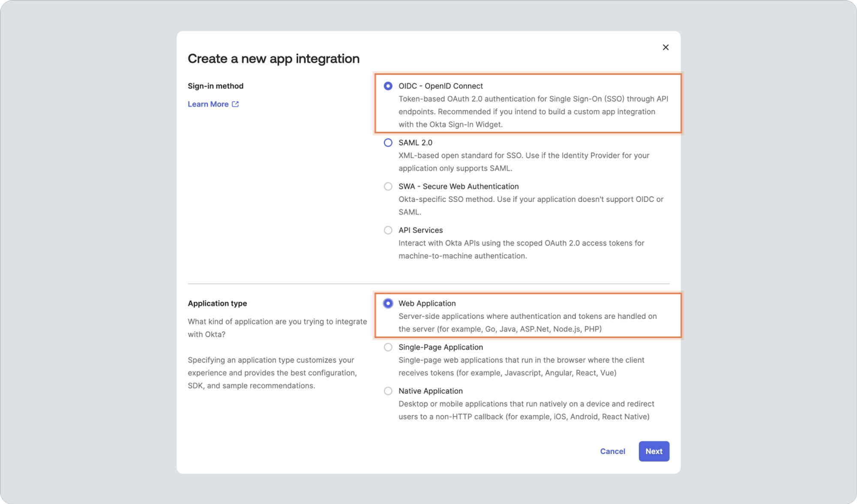This screenshot has width=857, height=504.
Task: Select the SAML 2.0 radio button
Action: coord(388,143)
